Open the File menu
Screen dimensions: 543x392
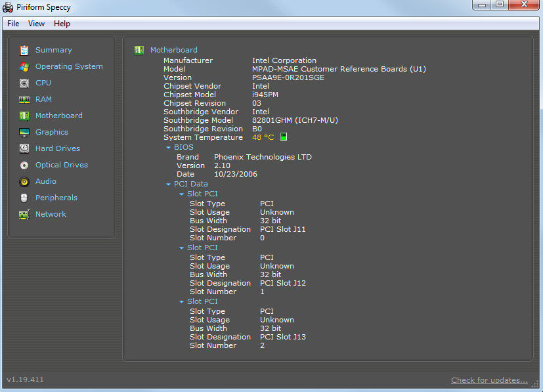click(x=13, y=24)
